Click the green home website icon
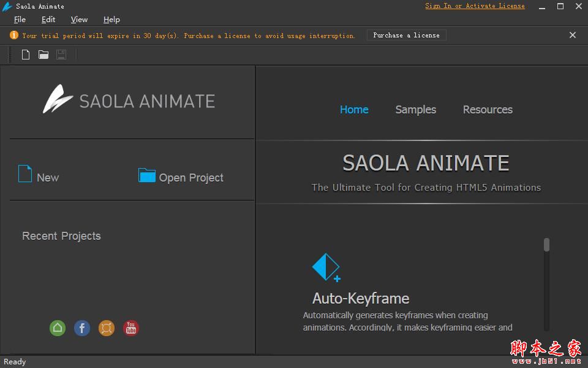This screenshot has width=588, height=368. pyautogui.click(x=58, y=328)
